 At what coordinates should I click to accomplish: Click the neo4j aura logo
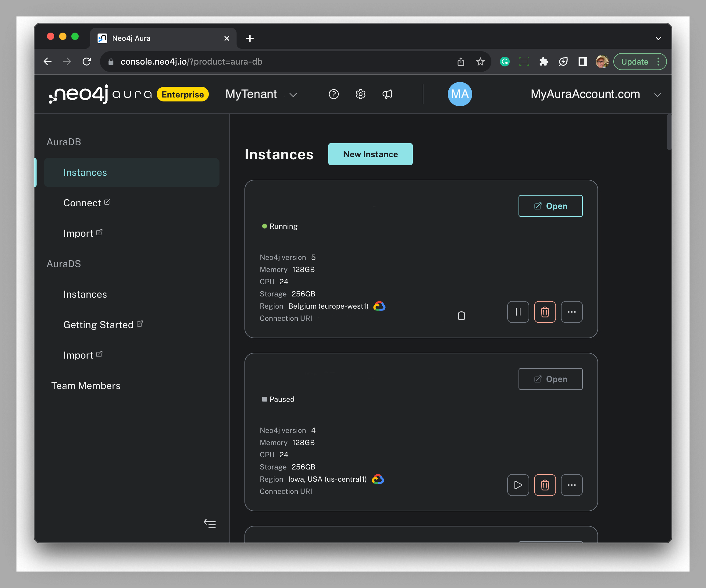coord(100,94)
